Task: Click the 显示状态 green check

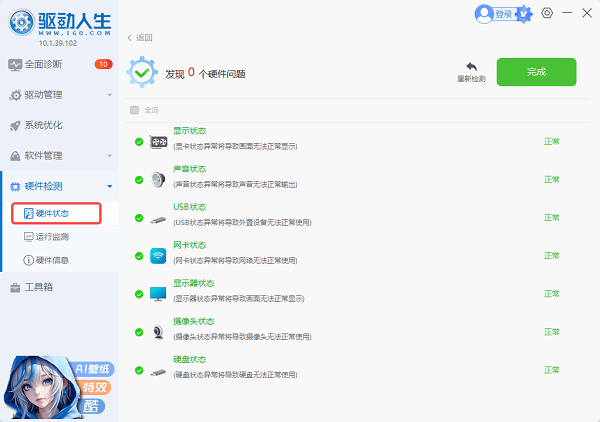Action: pyautogui.click(x=139, y=142)
